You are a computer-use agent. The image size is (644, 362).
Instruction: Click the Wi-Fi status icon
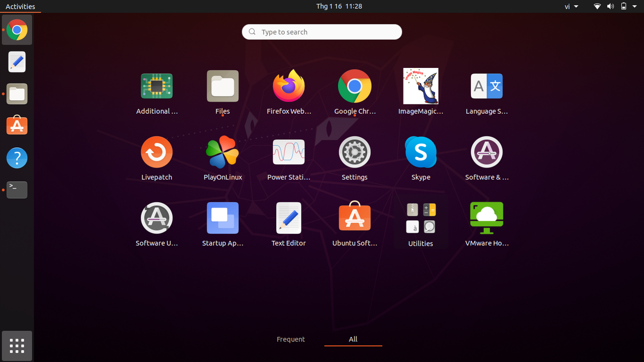(597, 7)
